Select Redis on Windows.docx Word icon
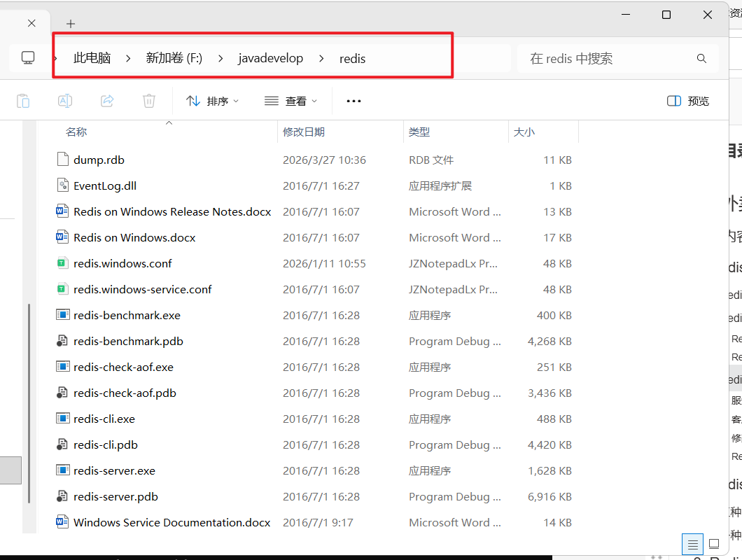Viewport: 742px width, 560px height. pyautogui.click(x=62, y=237)
